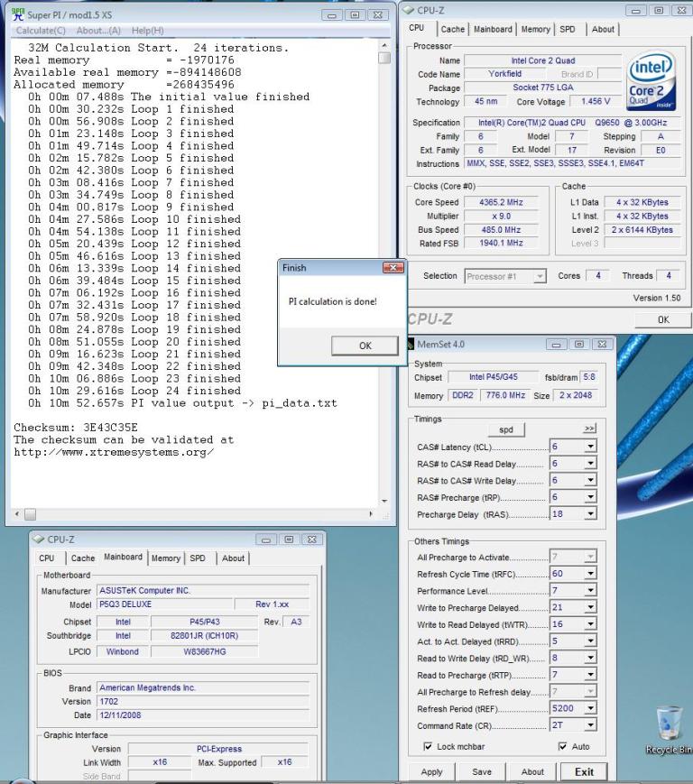Open the RAS# Precharge (tRP) dropdown

590,497
